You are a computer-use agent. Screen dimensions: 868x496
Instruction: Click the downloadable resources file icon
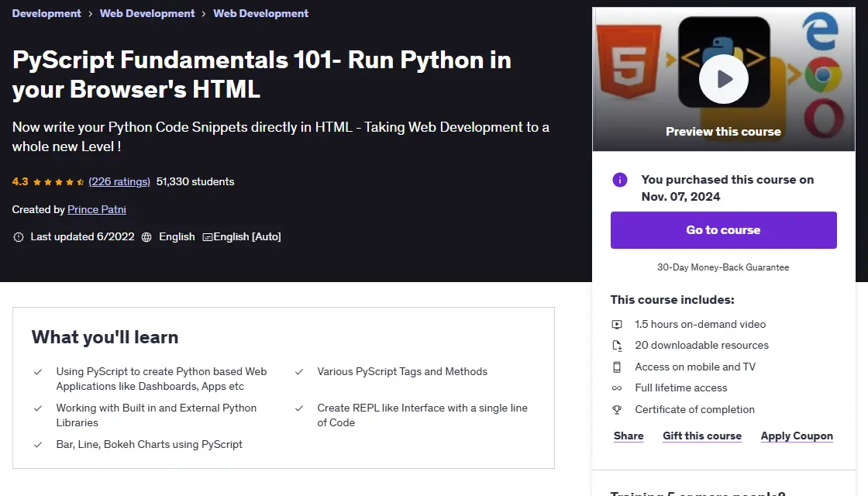[x=617, y=346]
